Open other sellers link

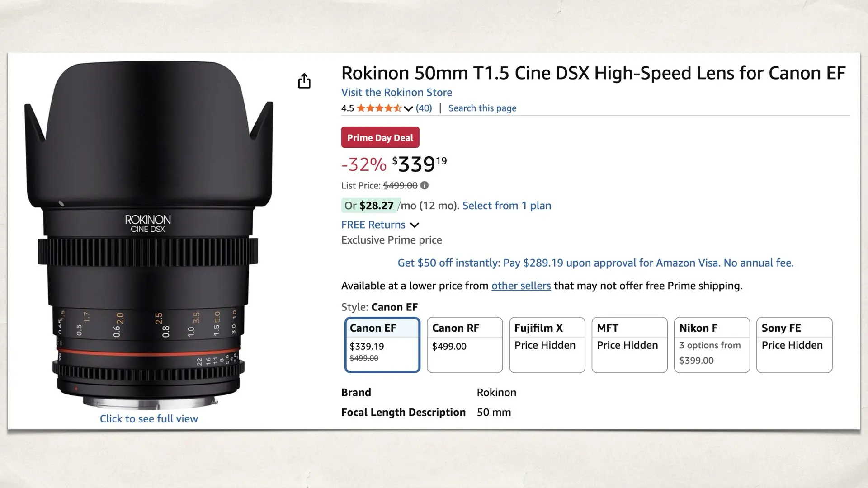[520, 286]
